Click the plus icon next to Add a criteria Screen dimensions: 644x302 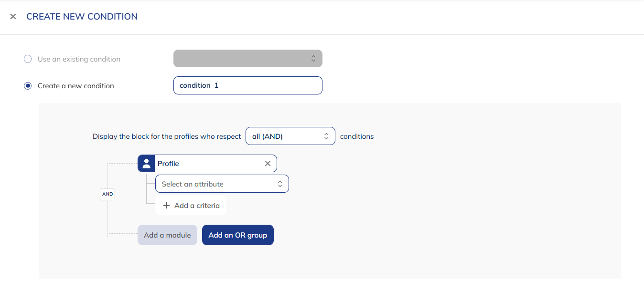click(166, 205)
